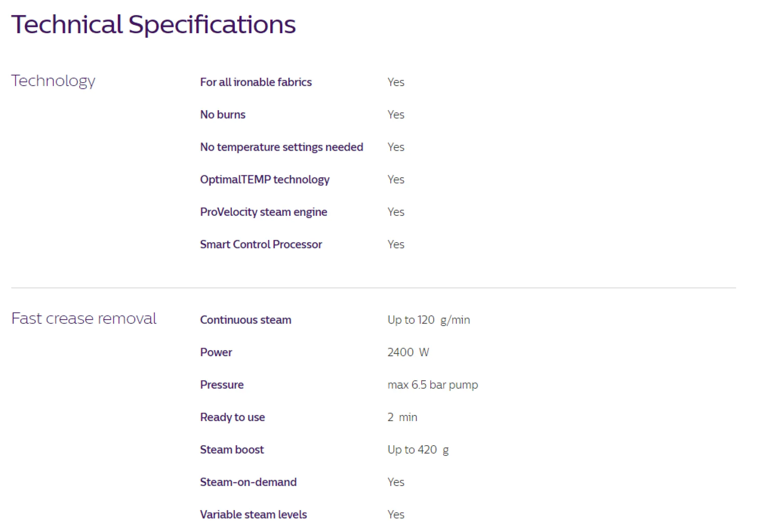Select ProVelocity steam engine label
The width and height of the screenshot is (761, 532).
tap(264, 212)
